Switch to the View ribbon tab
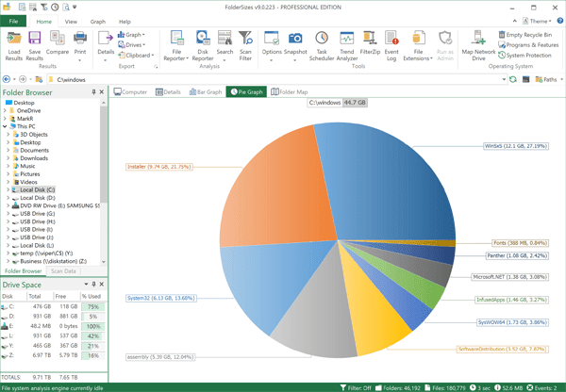Image resolution: width=566 pixels, height=392 pixels. pyautogui.click(x=71, y=22)
